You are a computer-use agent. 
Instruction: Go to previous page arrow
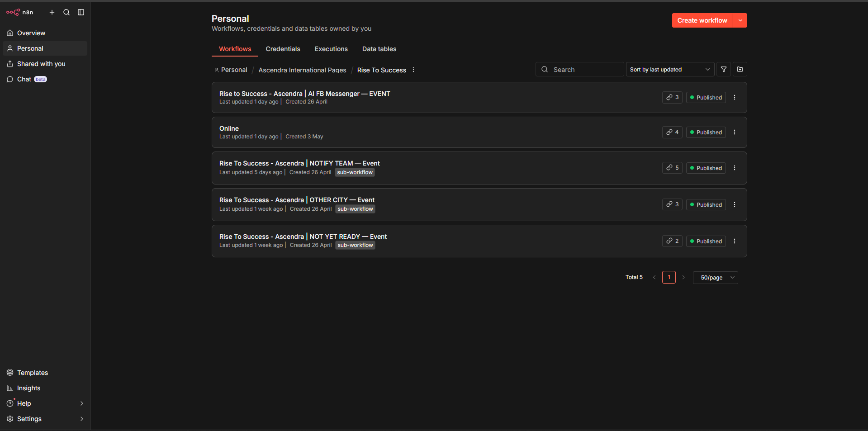pyautogui.click(x=654, y=277)
